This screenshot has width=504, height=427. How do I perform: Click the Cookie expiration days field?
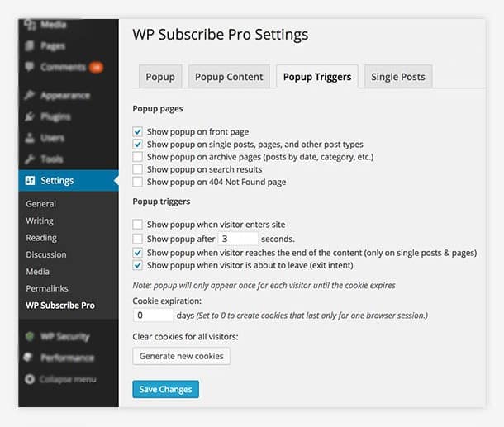153,316
